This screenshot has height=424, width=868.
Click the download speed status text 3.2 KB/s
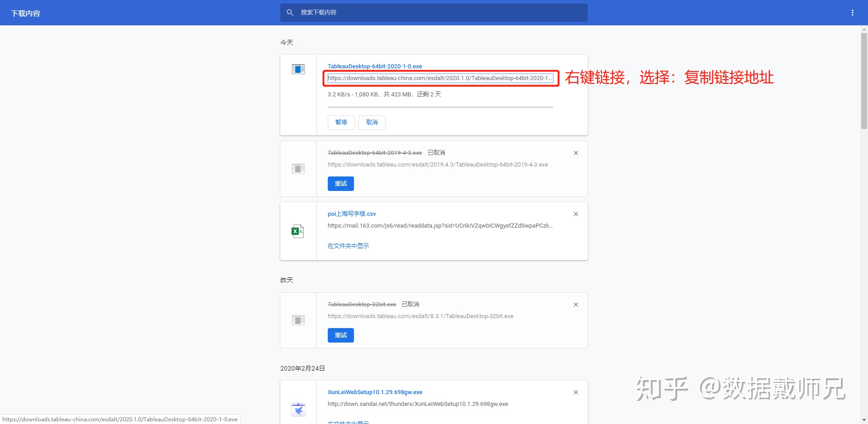(384, 94)
